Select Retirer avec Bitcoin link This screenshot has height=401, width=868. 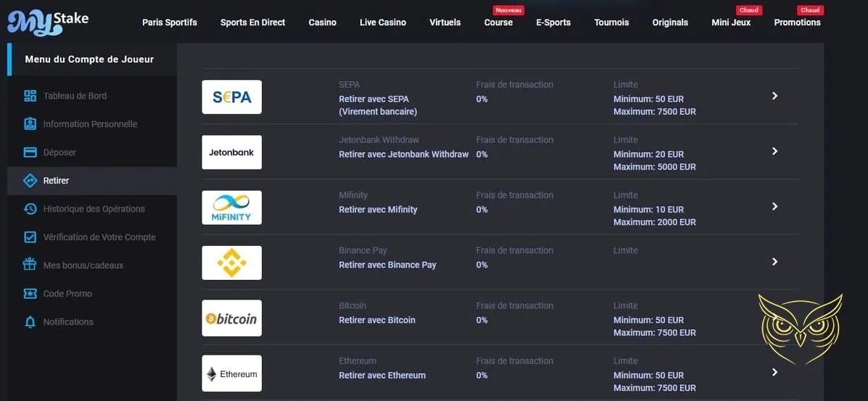[x=377, y=320]
